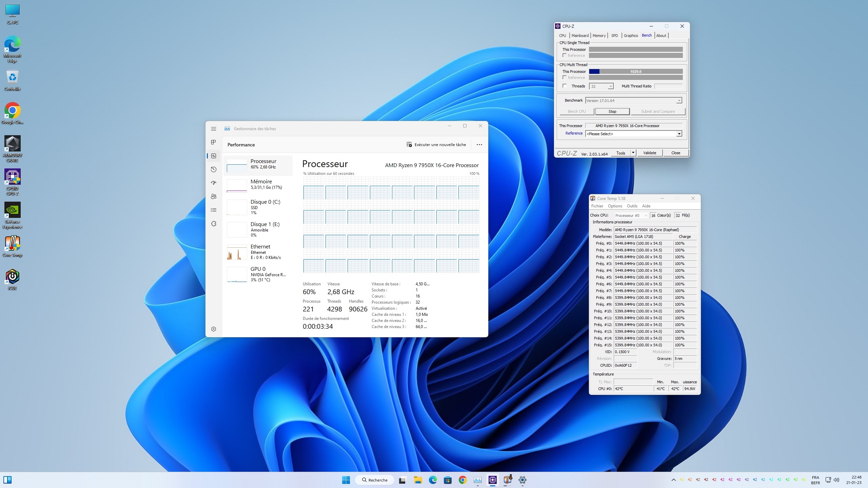This screenshot has height=488, width=868.
Task: Open App history page in Task Manager sidebar
Action: [213, 169]
